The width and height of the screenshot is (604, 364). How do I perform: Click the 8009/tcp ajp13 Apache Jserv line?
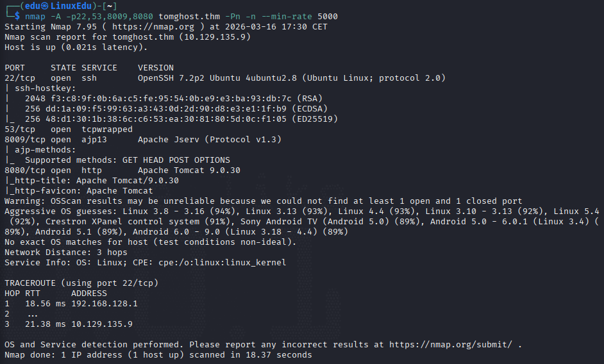tap(143, 140)
